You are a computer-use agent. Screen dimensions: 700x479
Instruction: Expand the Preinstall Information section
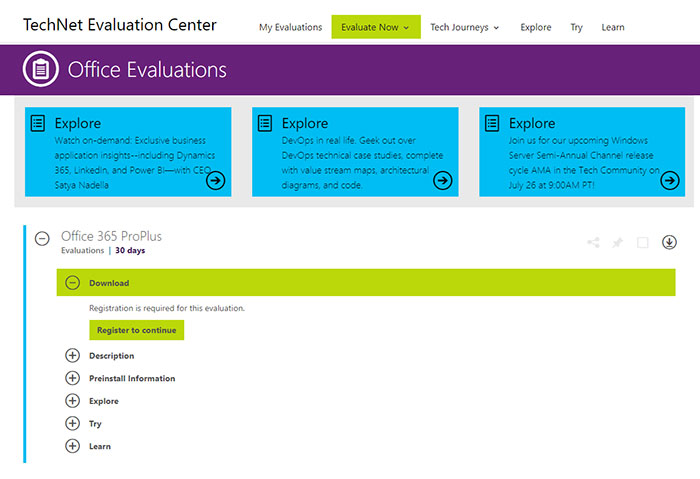click(x=72, y=378)
